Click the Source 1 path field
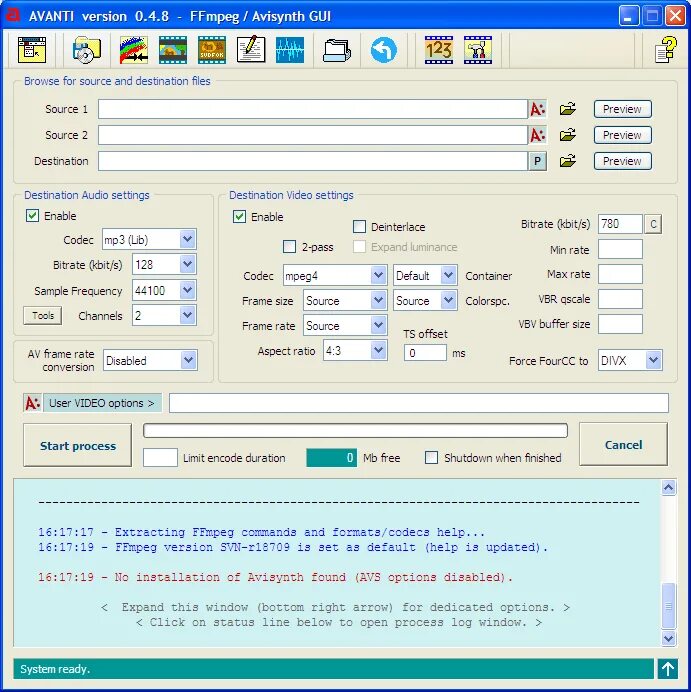The height and width of the screenshot is (692, 691). click(313, 109)
